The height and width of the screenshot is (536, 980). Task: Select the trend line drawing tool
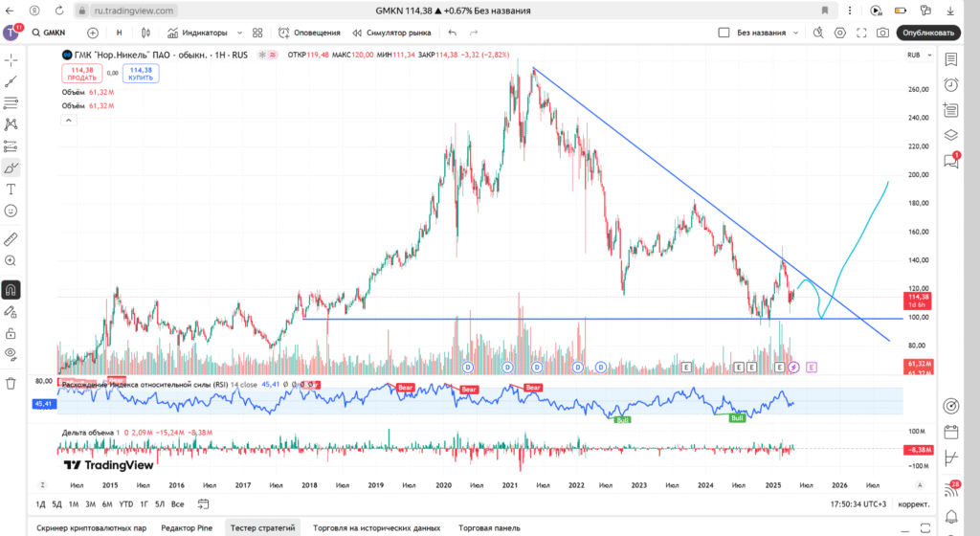click(x=11, y=82)
